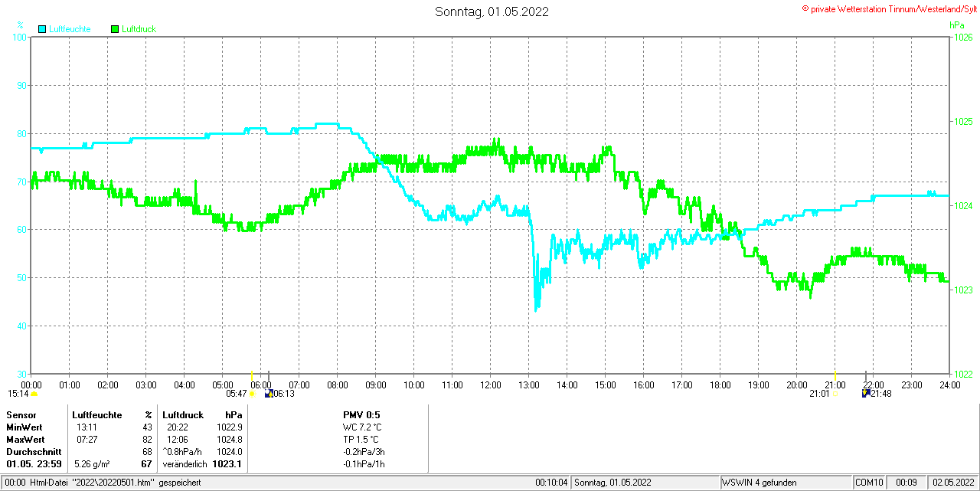The width and height of the screenshot is (980, 491).
Task: Click the current pressure value 1023.1
Action: (227, 464)
